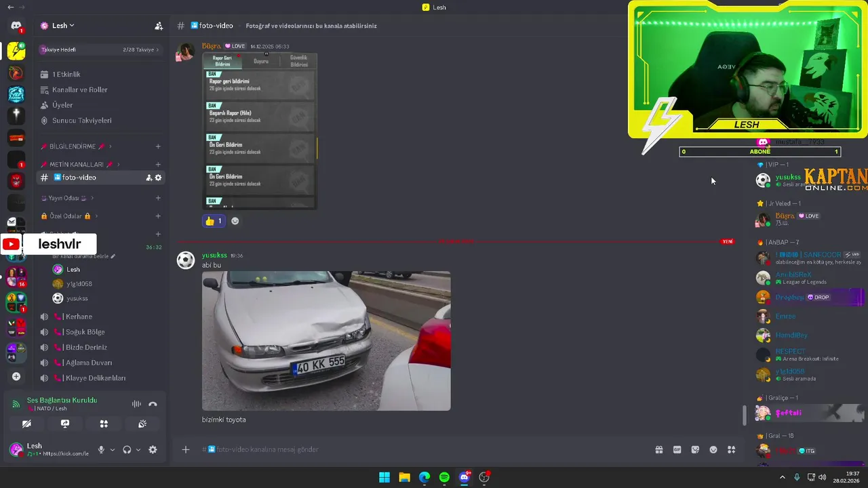Add reaction to Buğra's message
This screenshot has width=868, height=488.
tap(235, 221)
